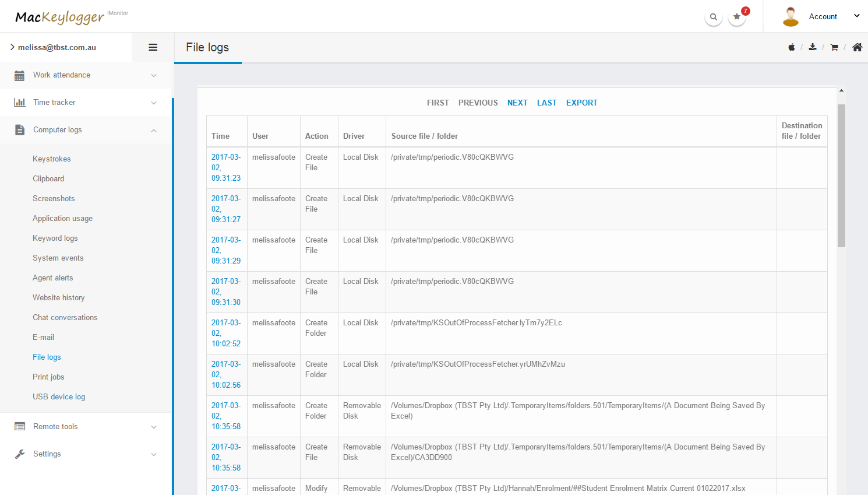Open the shopping cart icon
Image resolution: width=868 pixels, height=495 pixels.
(834, 47)
